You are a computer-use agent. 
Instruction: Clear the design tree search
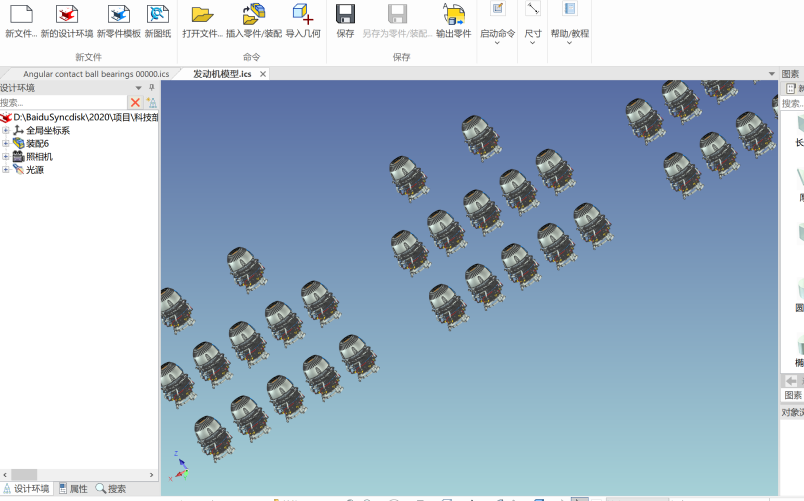coord(135,103)
